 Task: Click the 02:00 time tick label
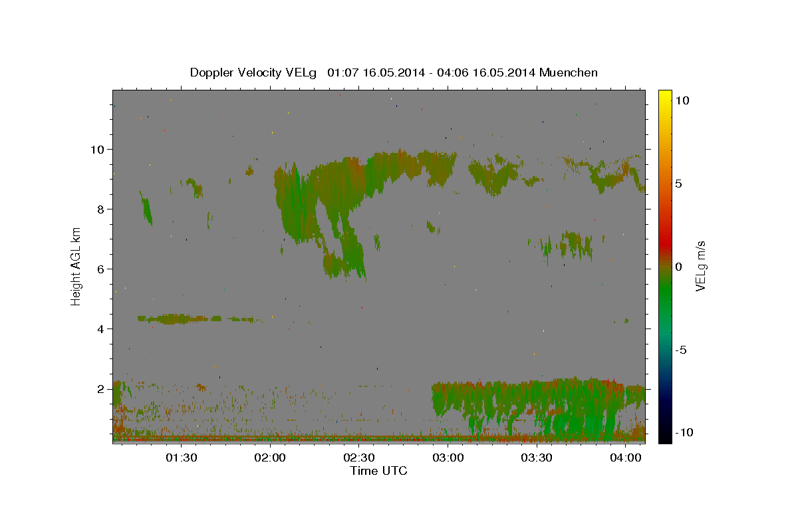tap(270, 458)
